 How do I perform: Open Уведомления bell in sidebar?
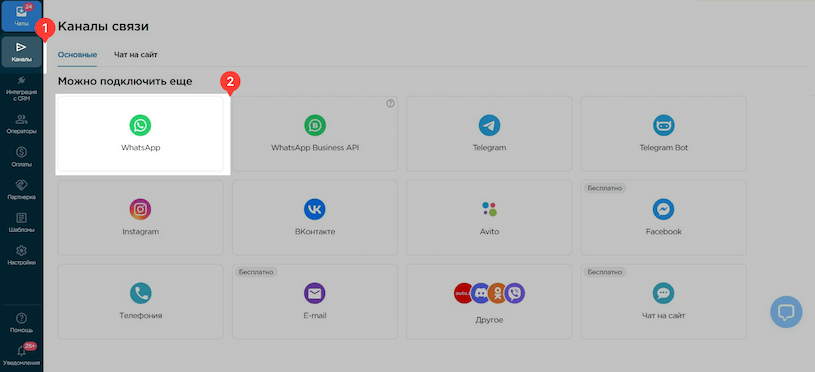21,354
